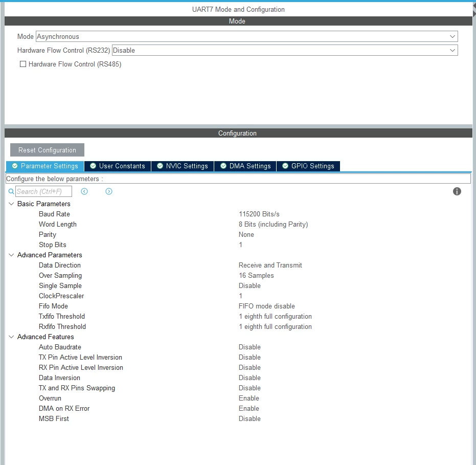Click User Constants tab check icon
Viewport: 476px width, 465px height.
coord(93,166)
